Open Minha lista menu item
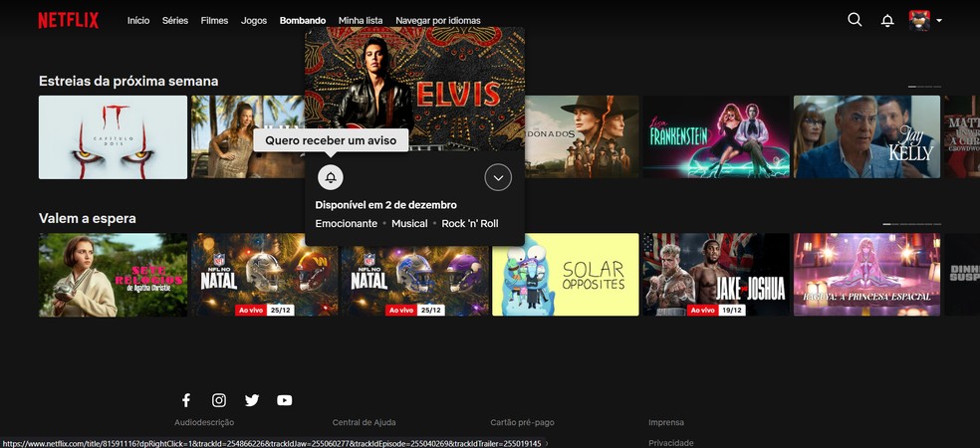The width and height of the screenshot is (980, 448). click(361, 21)
